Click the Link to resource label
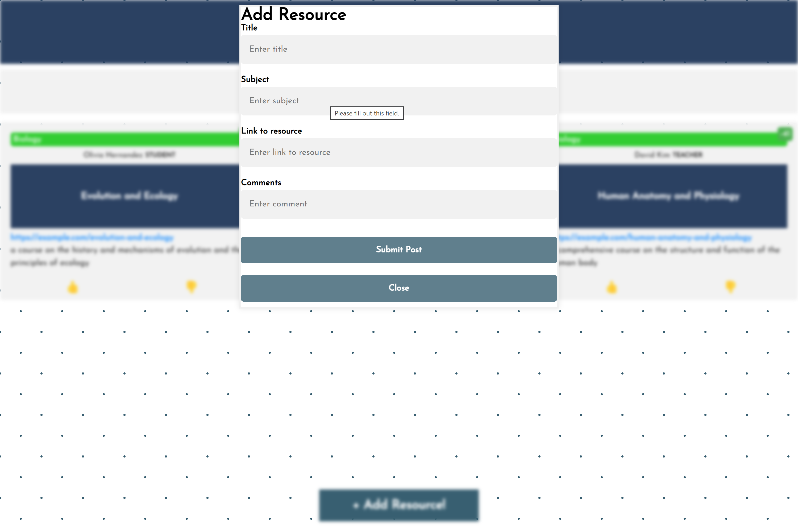Image resolution: width=798 pixels, height=532 pixels. (271, 131)
